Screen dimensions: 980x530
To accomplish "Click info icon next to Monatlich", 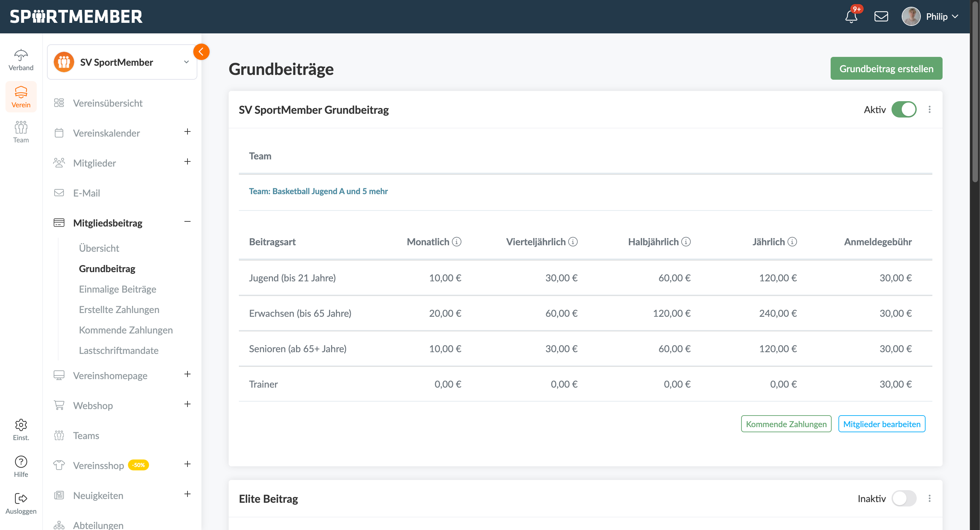I will [457, 242].
